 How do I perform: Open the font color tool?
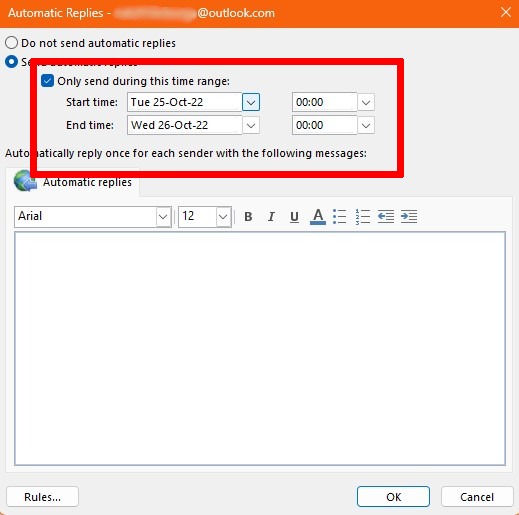click(318, 217)
